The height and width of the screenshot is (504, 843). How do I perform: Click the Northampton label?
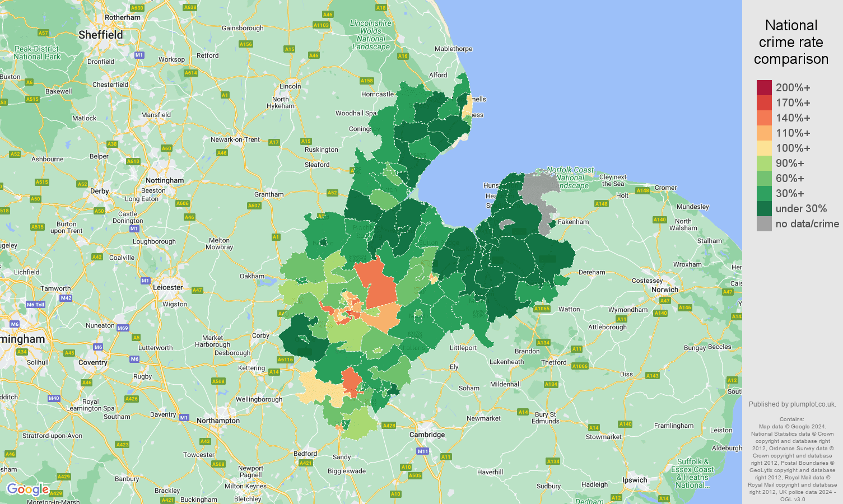(x=218, y=421)
